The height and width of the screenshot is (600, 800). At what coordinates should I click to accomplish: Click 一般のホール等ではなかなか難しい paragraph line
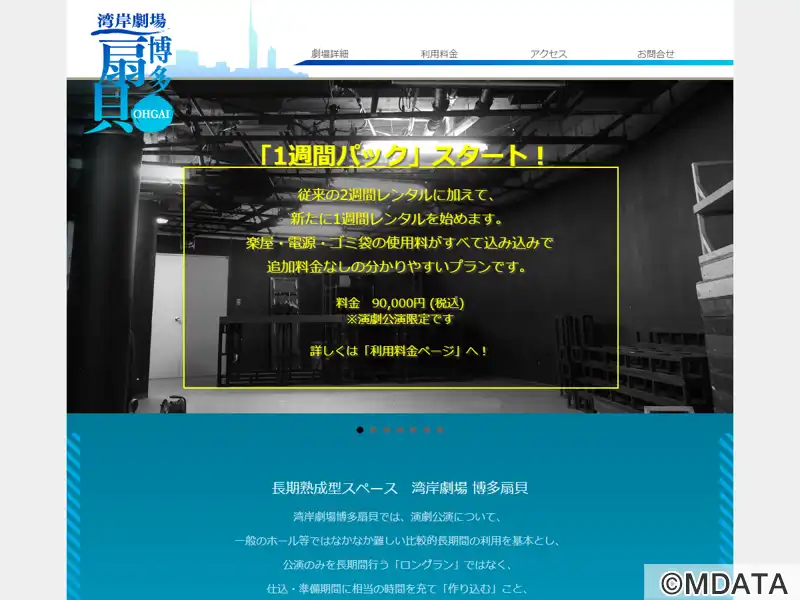pos(397,541)
